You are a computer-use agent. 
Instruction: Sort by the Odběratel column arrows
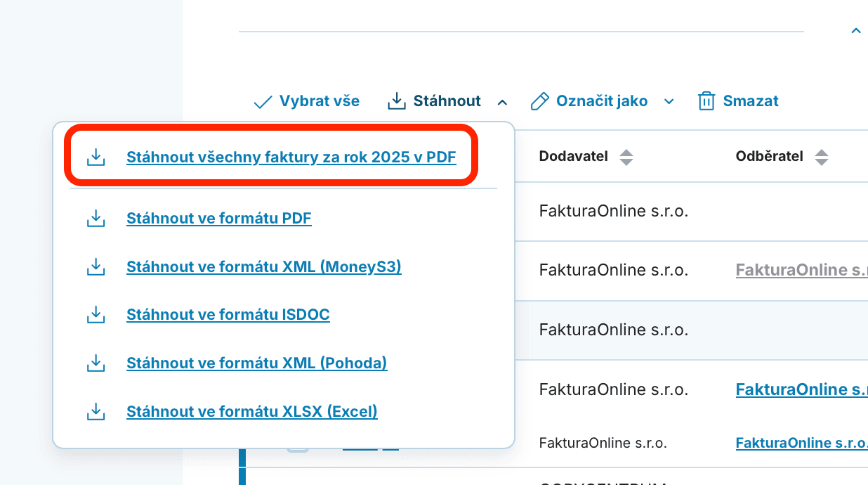pyautogui.click(x=822, y=157)
